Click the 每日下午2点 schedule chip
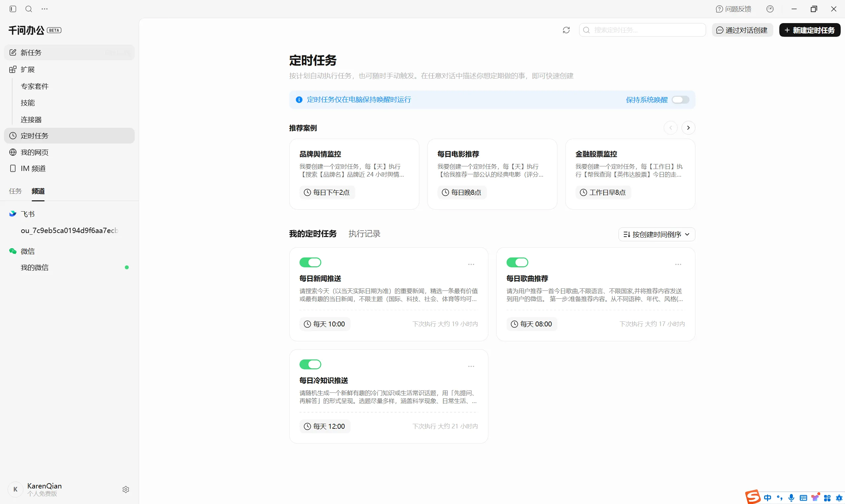The height and width of the screenshot is (504, 845). [327, 192]
